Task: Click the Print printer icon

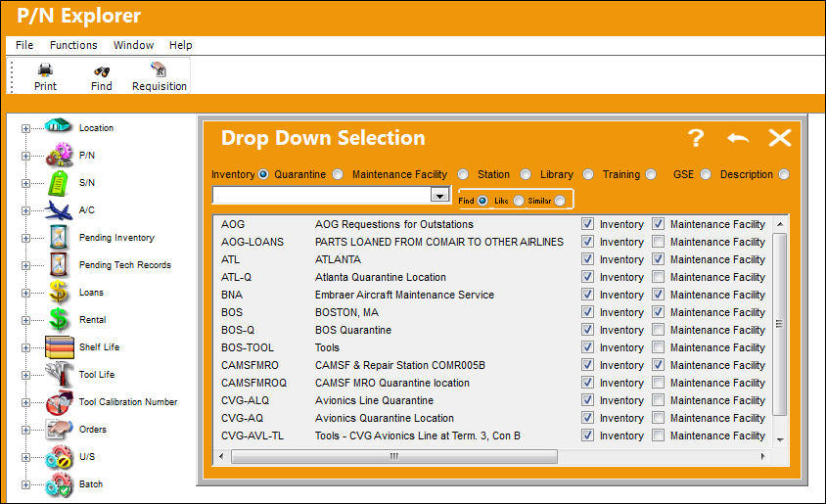Action: 45,70
